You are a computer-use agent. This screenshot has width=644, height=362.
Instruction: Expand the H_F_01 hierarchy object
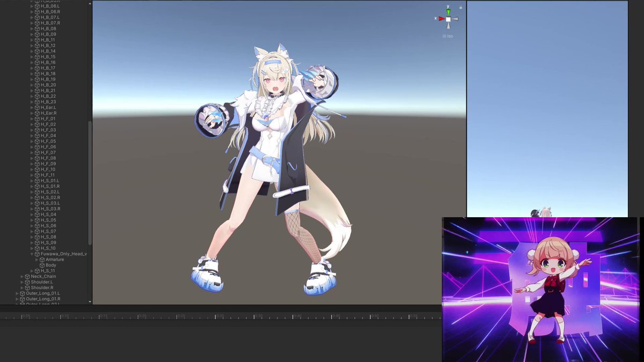point(32,119)
